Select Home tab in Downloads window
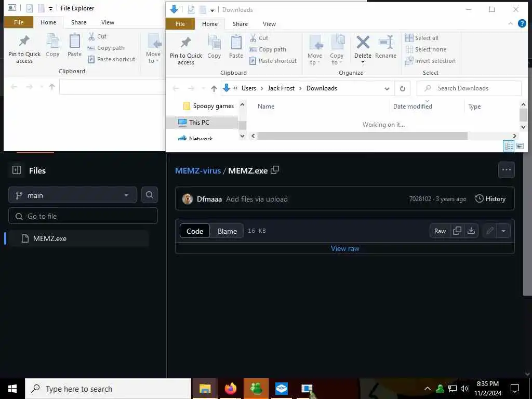 (x=210, y=24)
